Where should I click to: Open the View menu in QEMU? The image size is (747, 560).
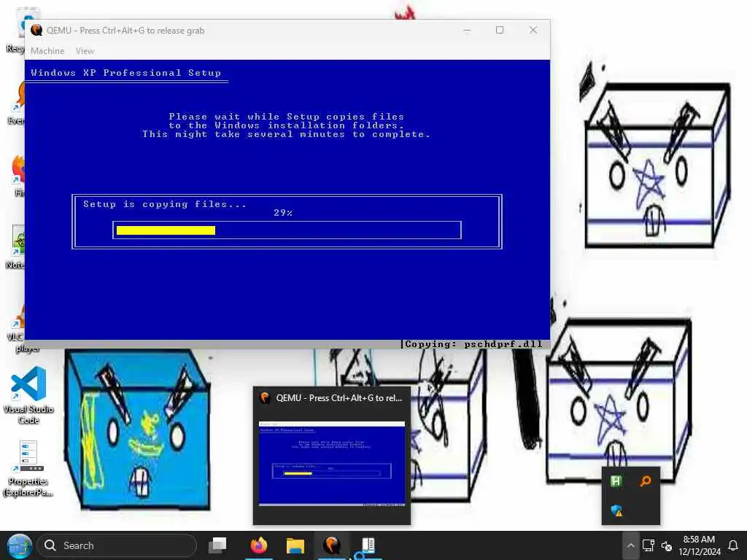click(85, 51)
